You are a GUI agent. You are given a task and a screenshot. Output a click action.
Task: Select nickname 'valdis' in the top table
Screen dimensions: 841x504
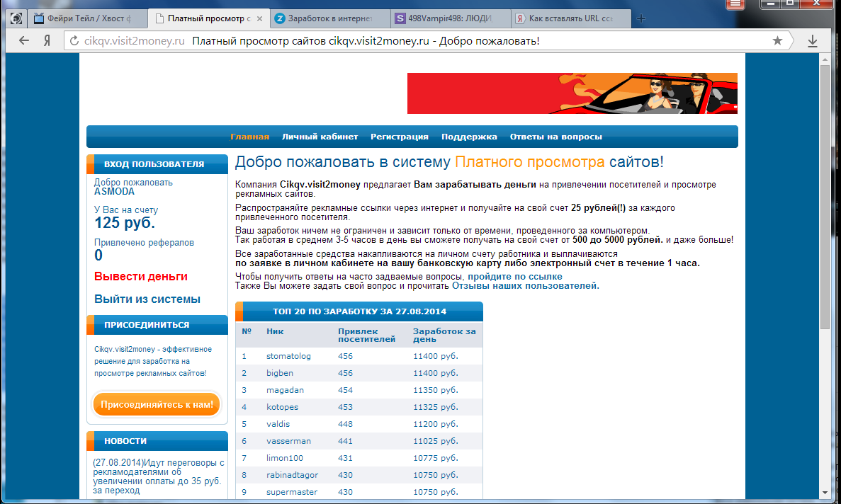[278, 424]
